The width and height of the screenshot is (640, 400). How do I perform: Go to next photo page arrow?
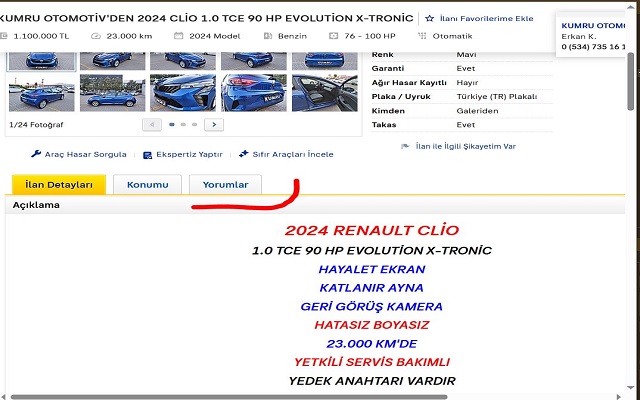[x=214, y=124]
